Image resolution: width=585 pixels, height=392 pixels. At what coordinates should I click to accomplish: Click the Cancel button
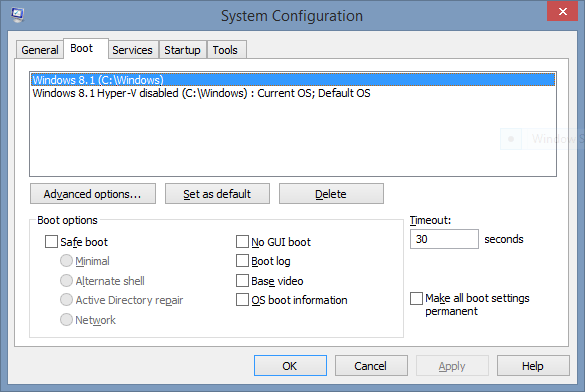click(371, 366)
